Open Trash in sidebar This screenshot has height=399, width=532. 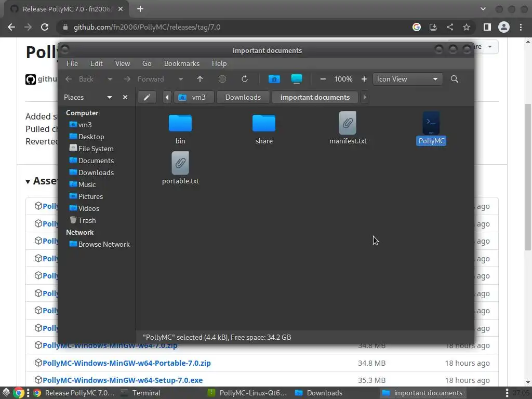tap(83, 220)
